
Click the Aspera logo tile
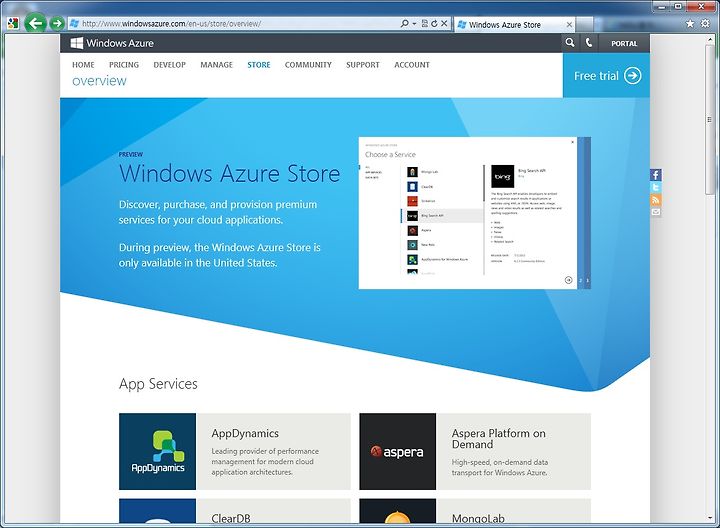coord(398,451)
